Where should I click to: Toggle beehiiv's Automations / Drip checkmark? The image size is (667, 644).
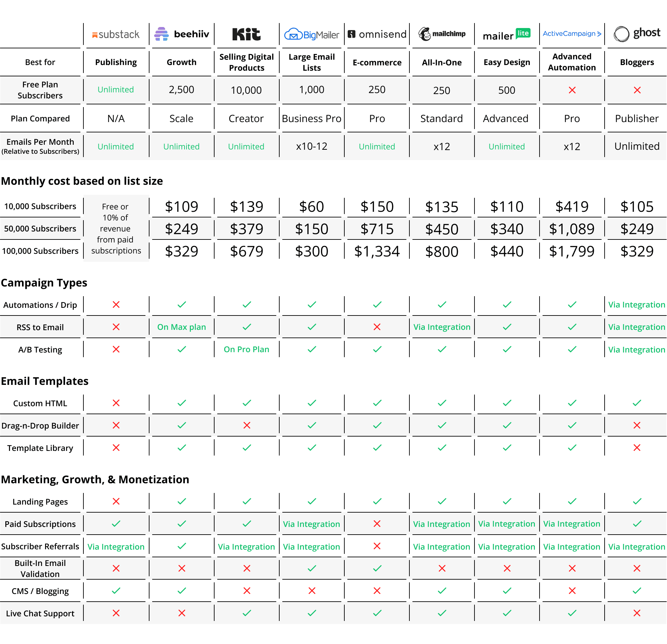[x=182, y=304]
